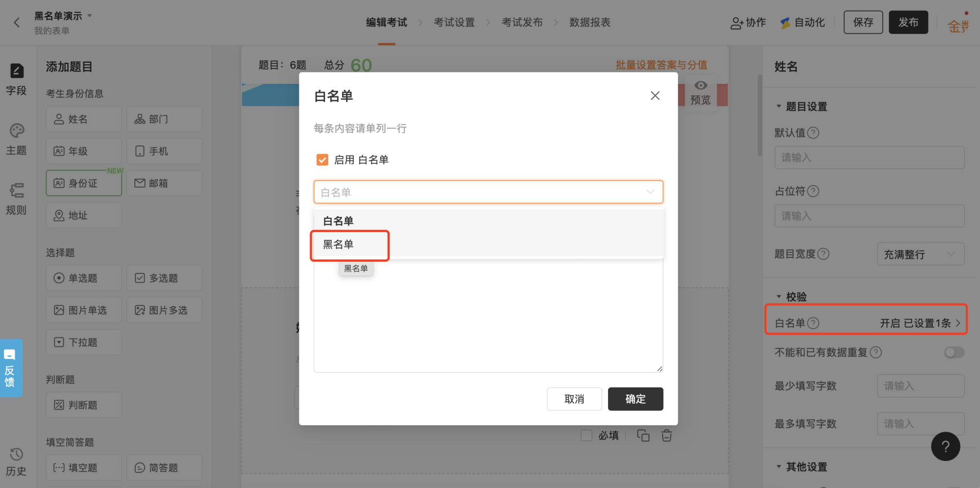980x488 pixels.
Task: Toggle 不能和已有数据重复 switch
Action: [x=954, y=353]
